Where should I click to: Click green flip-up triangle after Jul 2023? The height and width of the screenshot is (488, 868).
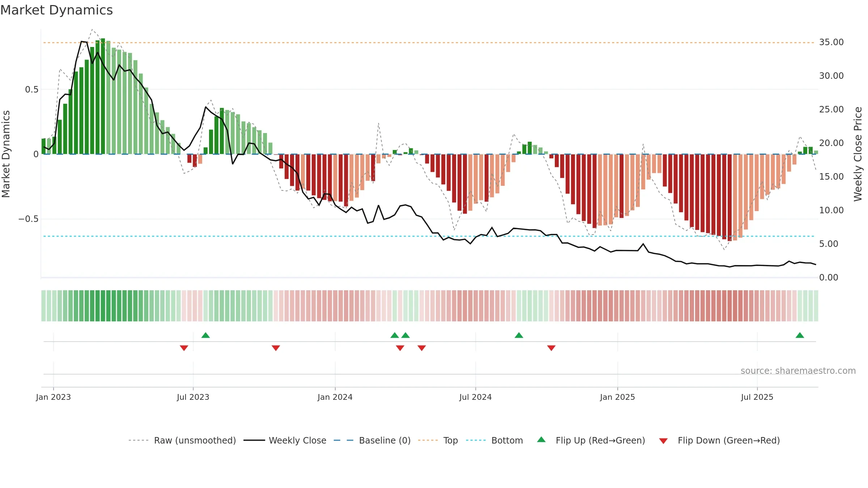pos(205,335)
